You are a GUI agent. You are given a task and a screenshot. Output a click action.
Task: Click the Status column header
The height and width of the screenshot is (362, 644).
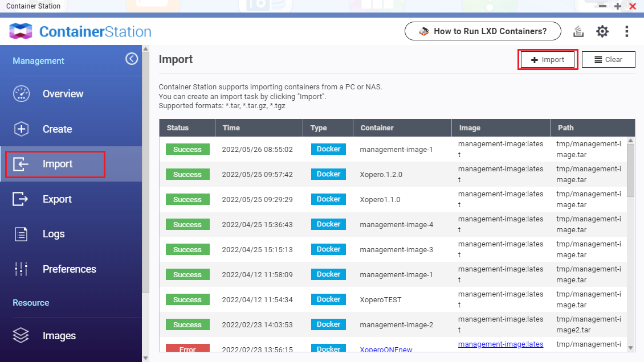click(178, 127)
